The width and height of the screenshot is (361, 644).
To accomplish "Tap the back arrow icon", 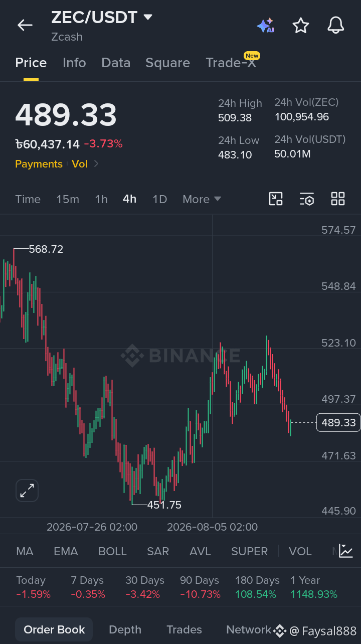I will click(25, 25).
